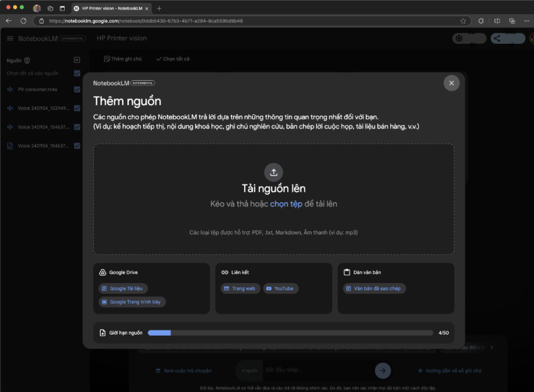Toggle the Voice 240924_102949 source checkbox

[77, 108]
